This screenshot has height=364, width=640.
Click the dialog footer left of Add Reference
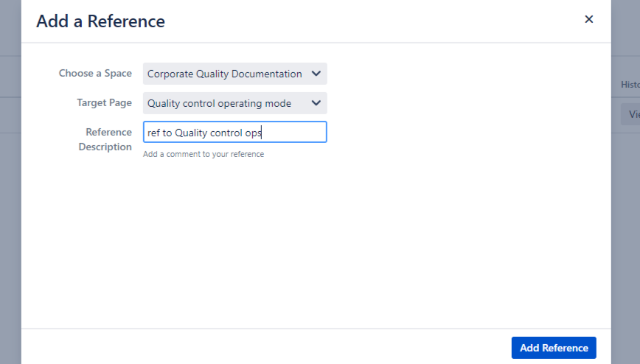(265, 347)
